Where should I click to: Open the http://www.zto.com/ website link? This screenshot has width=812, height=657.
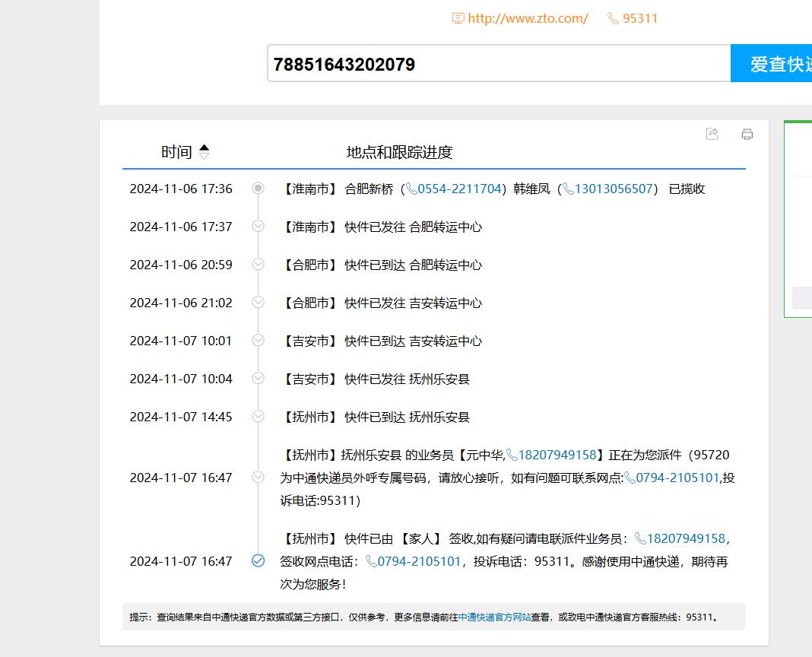528,19
